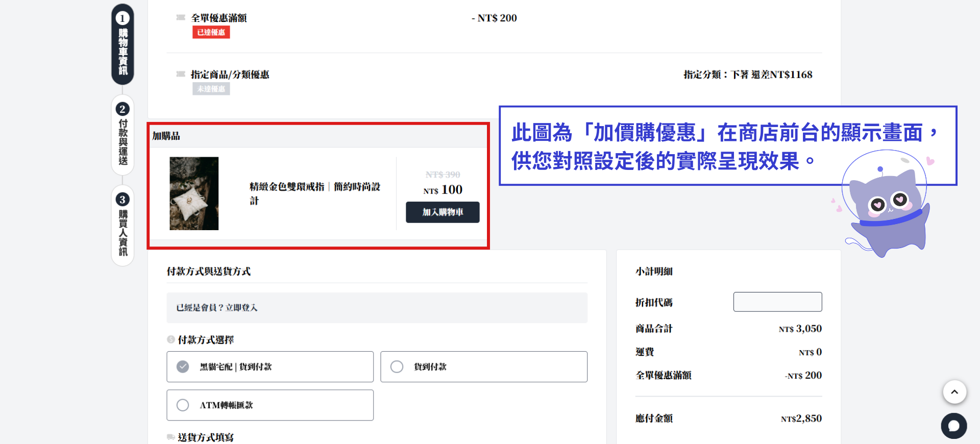
Task: Click the coin icon beside 付款方式選擇
Action: 171,339
